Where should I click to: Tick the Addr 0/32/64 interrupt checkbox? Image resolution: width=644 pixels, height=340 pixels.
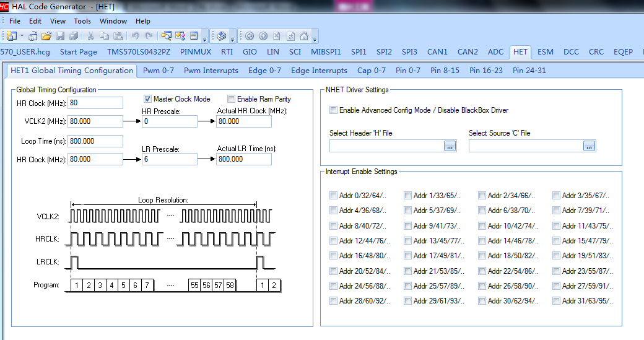[333, 195]
